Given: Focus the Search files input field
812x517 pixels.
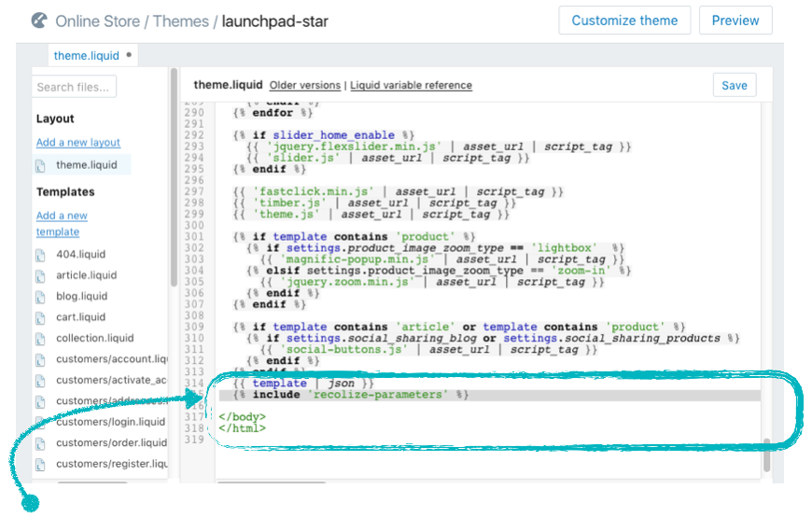Looking at the screenshot, I should click(74, 87).
